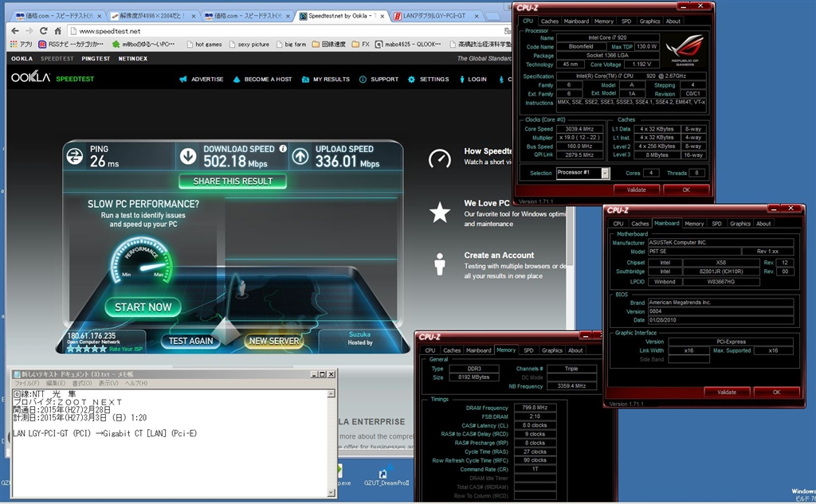Image resolution: width=816 pixels, height=504 pixels.
Task: Open the big farm bookmark folder
Action: click(x=291, y=45)
